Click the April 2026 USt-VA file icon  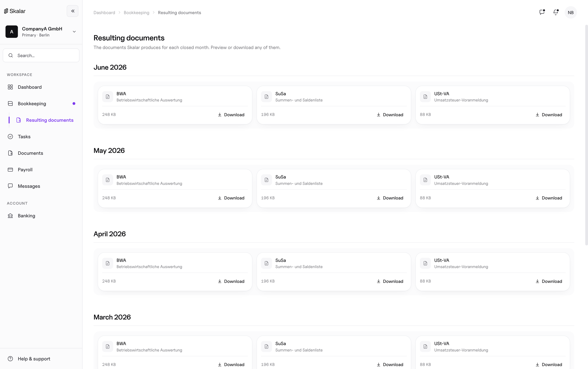coord(425,263)
